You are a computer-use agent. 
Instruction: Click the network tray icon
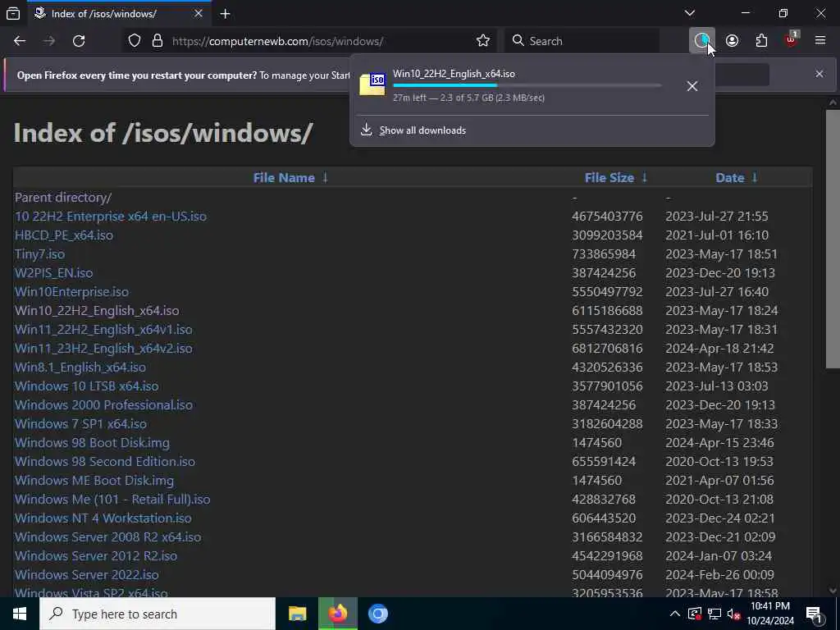coord(714,614)
